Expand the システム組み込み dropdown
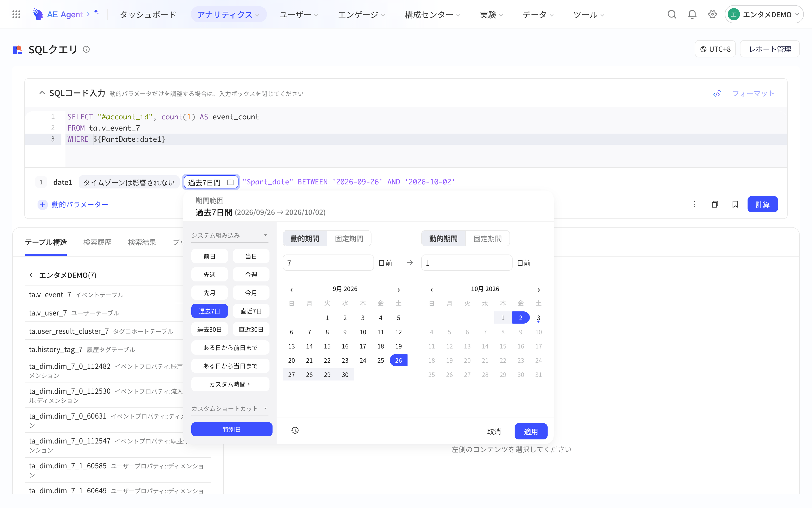 [230, 235]
